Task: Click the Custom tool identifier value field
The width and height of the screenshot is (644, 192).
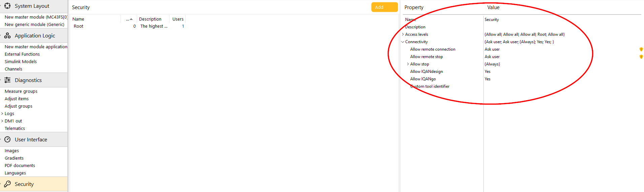Action: [x=562, y=86]
